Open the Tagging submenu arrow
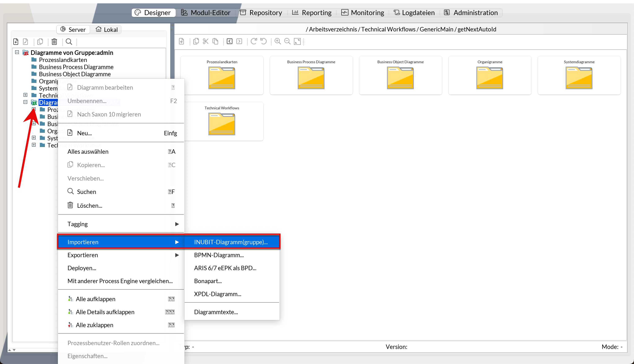The image size is (634, 364). click(177, 224)
